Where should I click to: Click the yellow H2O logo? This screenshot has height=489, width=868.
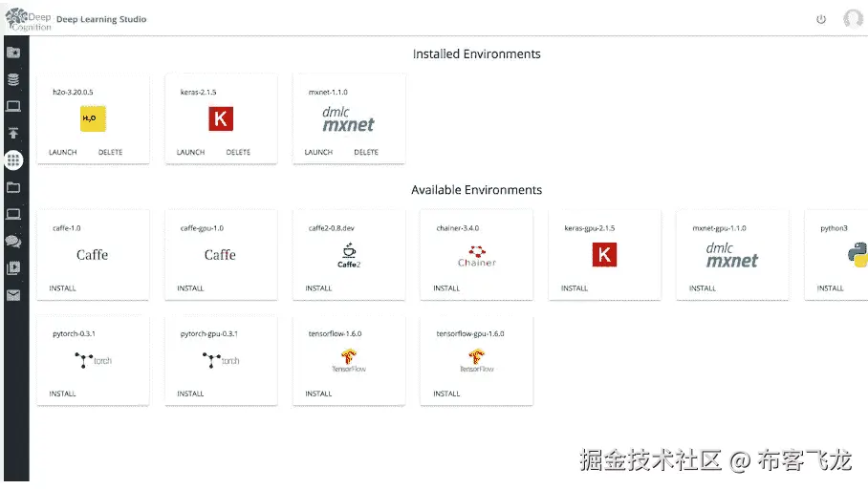tap(93, 118)
